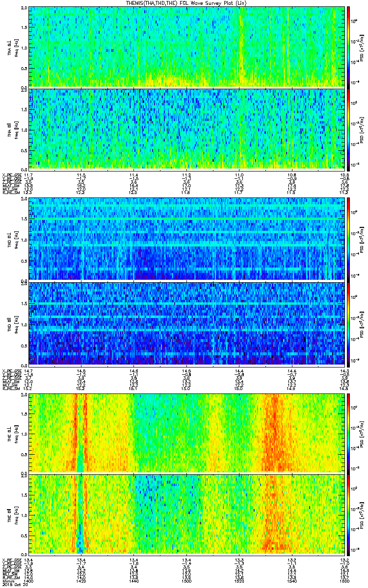
Task: Select the THA B-perpendicular spectrogram panel
Action: point(185,47)
